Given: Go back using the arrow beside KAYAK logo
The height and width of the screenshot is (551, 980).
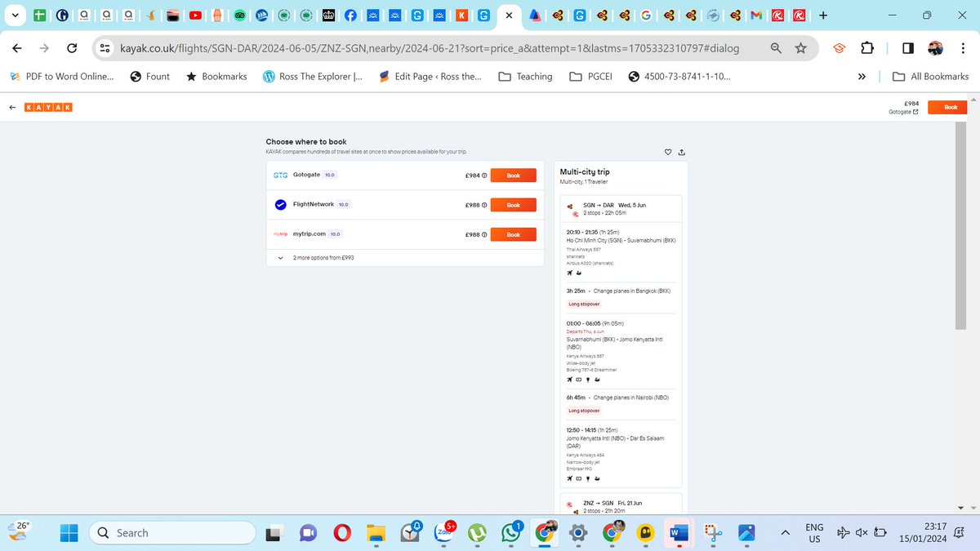Looking at the screenshot, I should (x=12, y=107).
